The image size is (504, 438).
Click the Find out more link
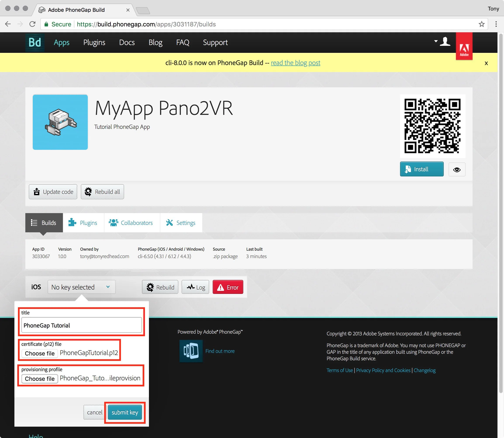220,351
